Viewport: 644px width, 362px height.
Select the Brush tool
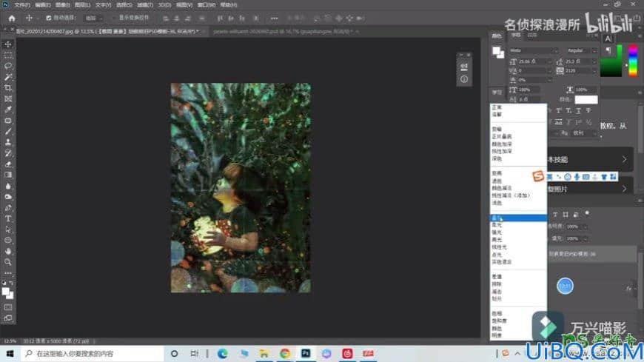coord(8,131)
